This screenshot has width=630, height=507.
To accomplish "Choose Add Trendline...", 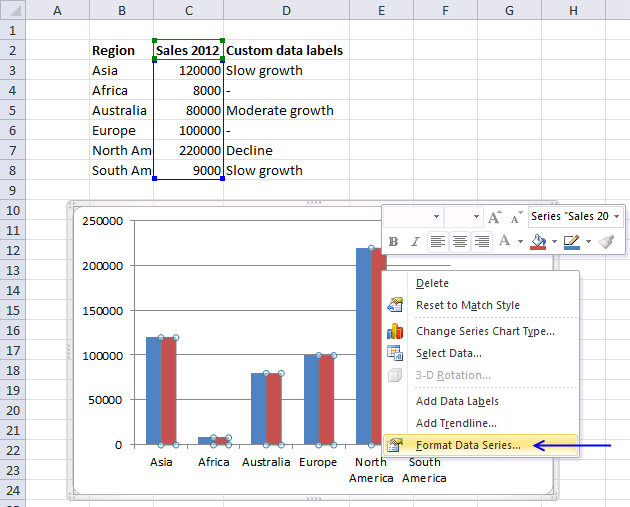I will point(481,423).
